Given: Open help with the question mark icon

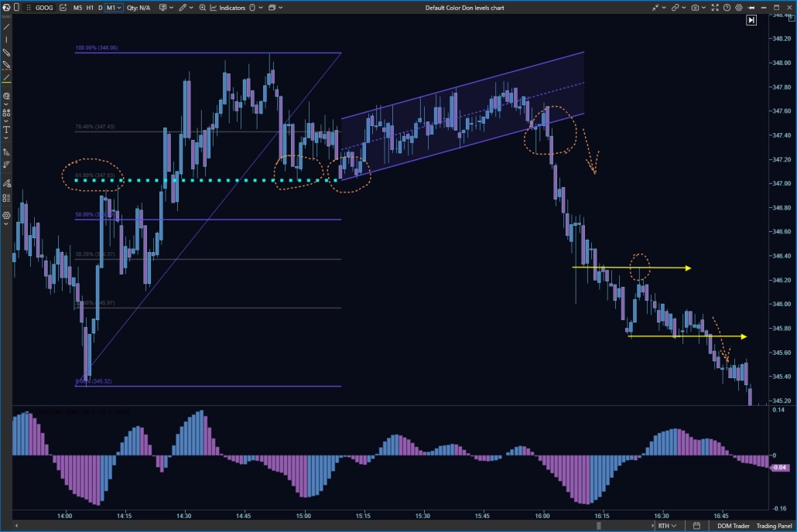Looking at the screenshot, I should [727, 8].
